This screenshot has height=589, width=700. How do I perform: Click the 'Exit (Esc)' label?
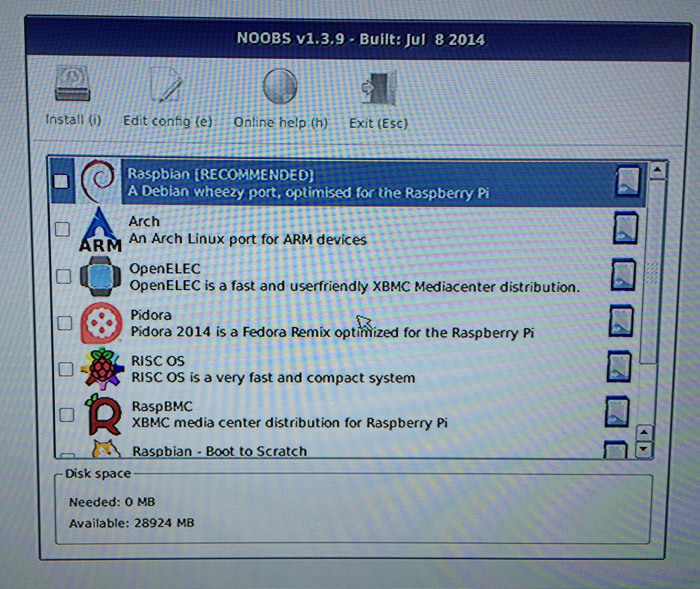(x=378, y=123)
